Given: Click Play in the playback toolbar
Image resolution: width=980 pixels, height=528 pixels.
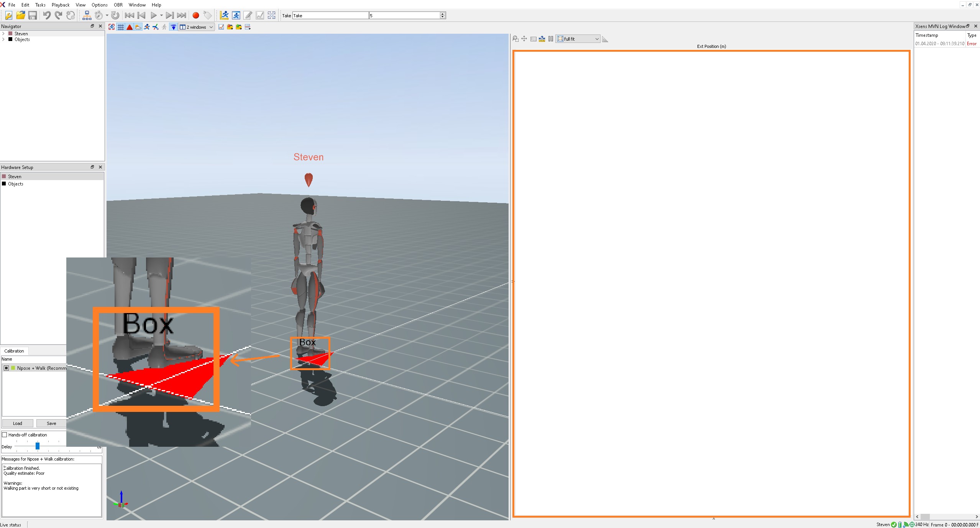Looking at the screenshot, I should pyautogui.click(x=154, y=15).
